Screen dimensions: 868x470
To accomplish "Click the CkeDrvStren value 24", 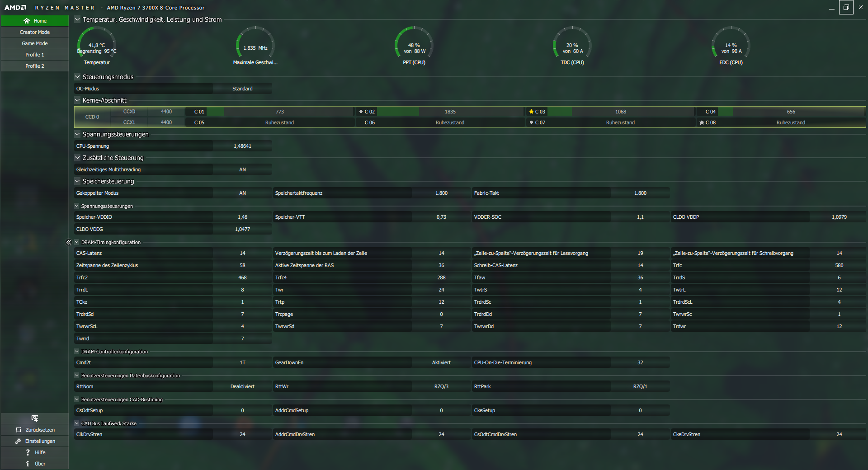I will [x=839, y=434].
